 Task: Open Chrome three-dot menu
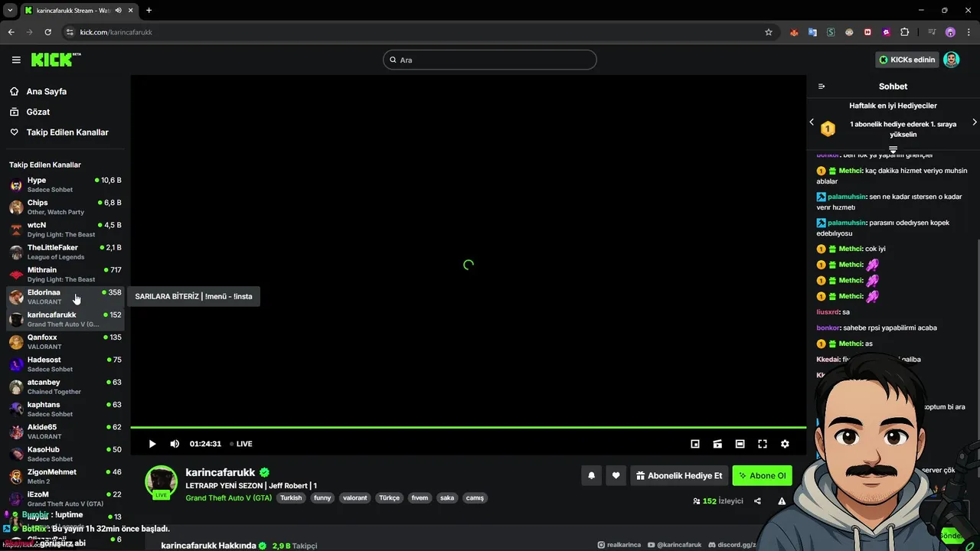(969, 32)
